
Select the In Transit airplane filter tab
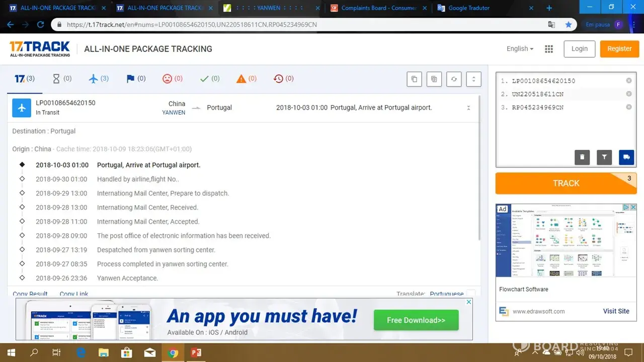click(98, 78)
